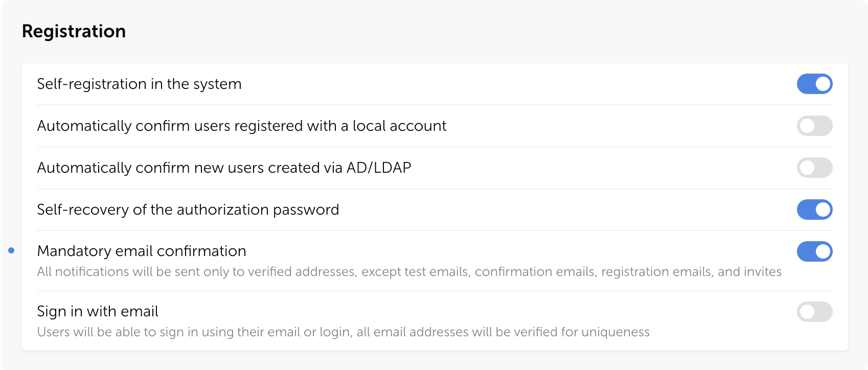Click the 'Self-registration in the system' label

[x=139, y=84]
